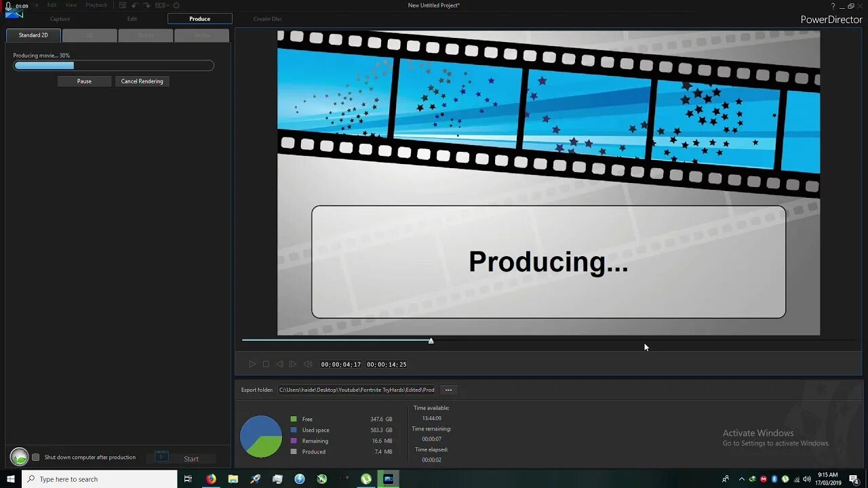868x488 pixels.
Task: Click the Time elapsed value 00:00:02
Action: [431, 460]
